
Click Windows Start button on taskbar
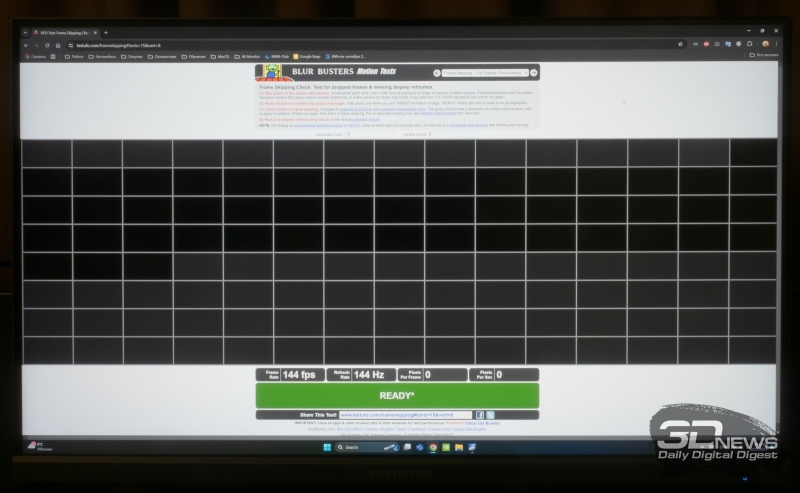[x=329, y=447]
